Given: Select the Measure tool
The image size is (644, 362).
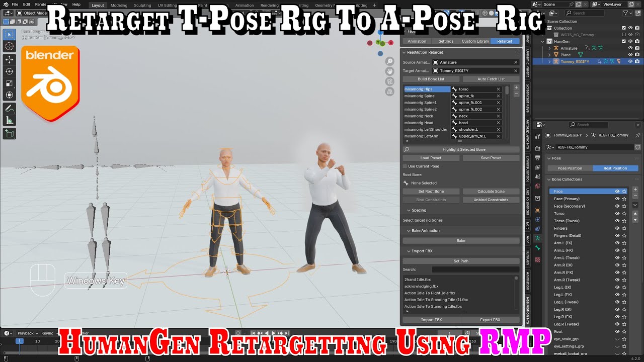Looking at the screenshot, I should coord(9,120).
